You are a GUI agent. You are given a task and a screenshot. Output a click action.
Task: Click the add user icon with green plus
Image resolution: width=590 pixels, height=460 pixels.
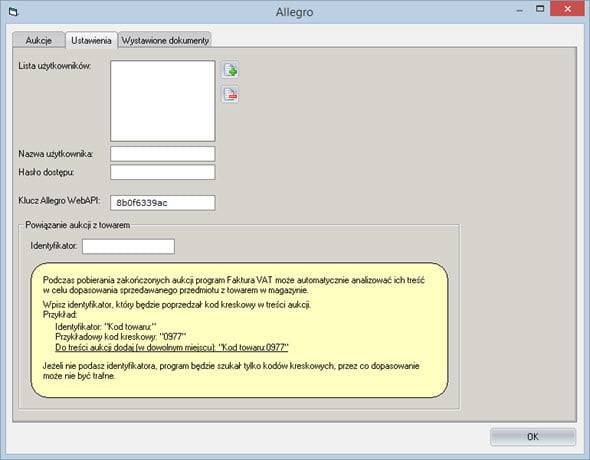(x=230, y=70)
